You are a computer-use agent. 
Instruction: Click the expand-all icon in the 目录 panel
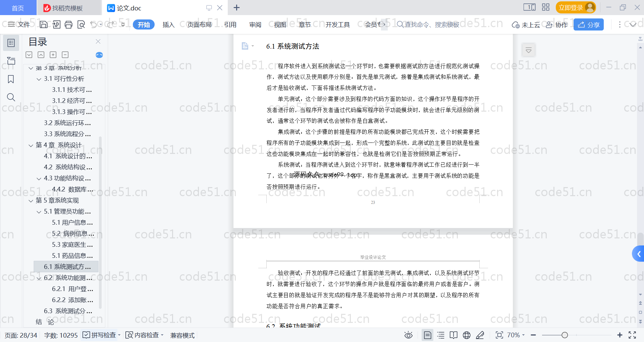[29, 55]
